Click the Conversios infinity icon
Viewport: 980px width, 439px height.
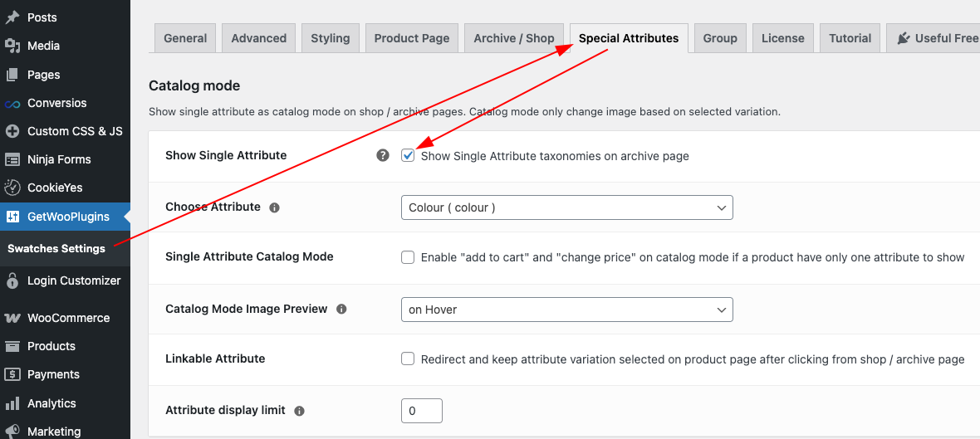12,103
